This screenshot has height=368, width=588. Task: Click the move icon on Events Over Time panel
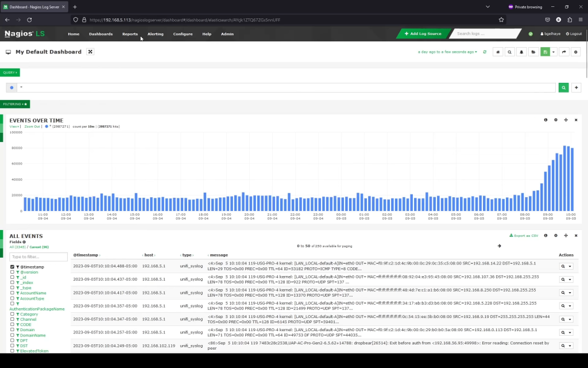566,120
